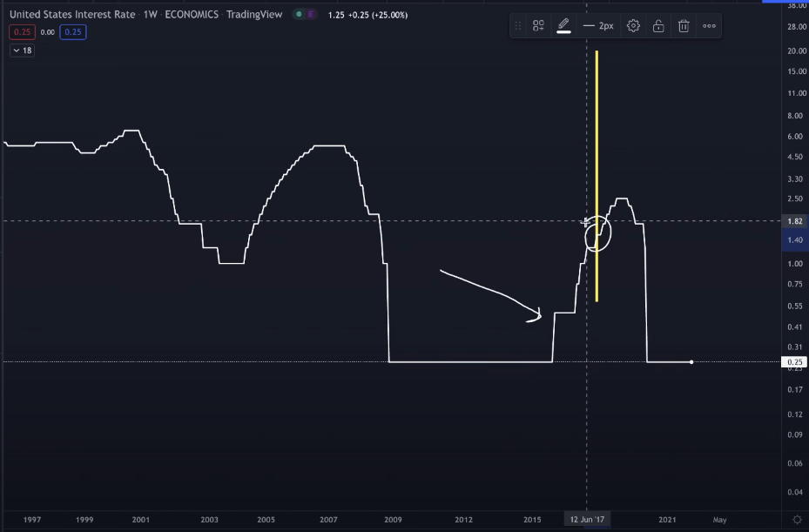This screenshot has height=532, width=809.
Task: Open the three-dots more options
Action: (709, 26)
